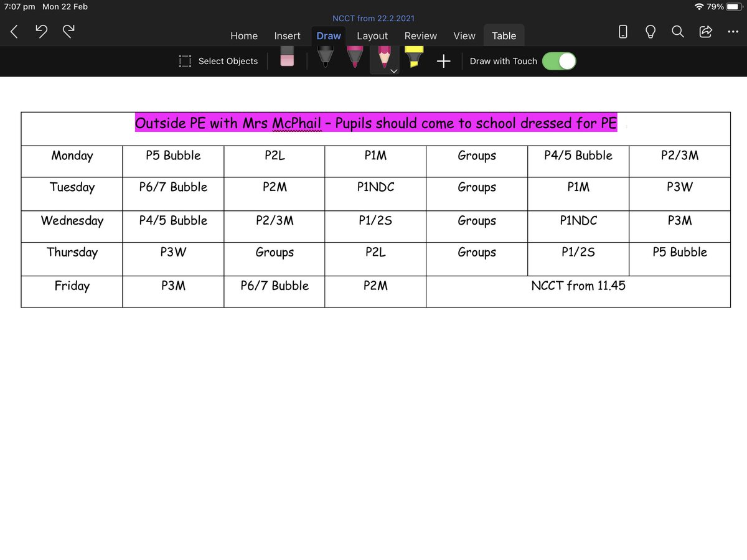Add a new pen with plus

443,61
